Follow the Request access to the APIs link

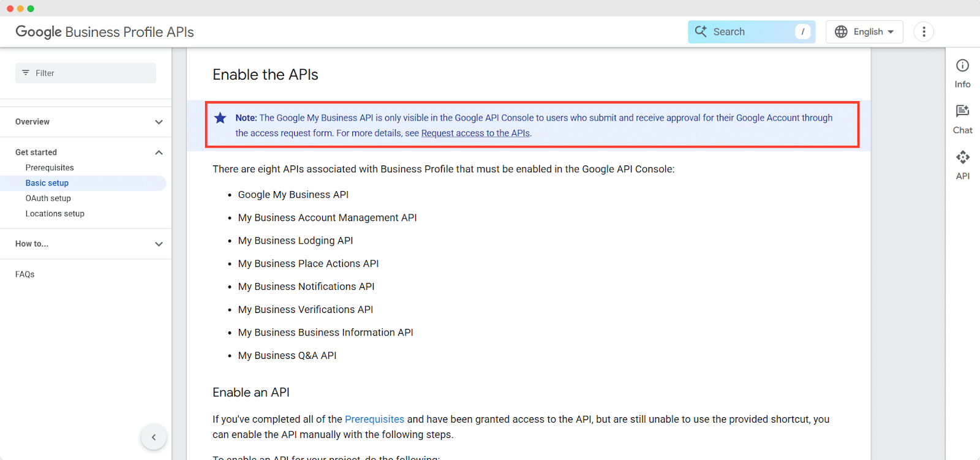click(x=475, y=133)
